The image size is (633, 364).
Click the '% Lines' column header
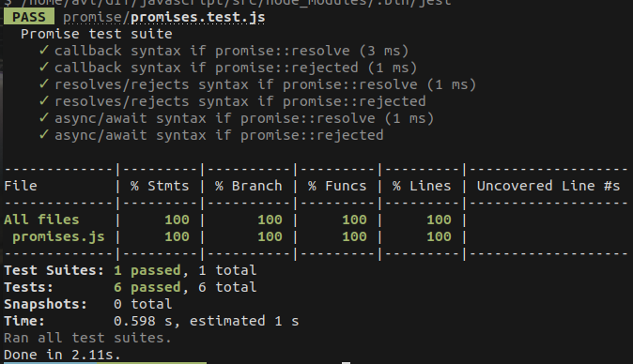pyautogui.click(x=422, y=186)
